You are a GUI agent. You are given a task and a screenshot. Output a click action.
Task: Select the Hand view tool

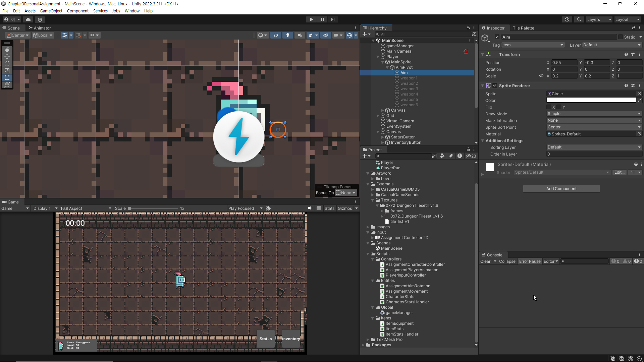click(x=7, y=50)
